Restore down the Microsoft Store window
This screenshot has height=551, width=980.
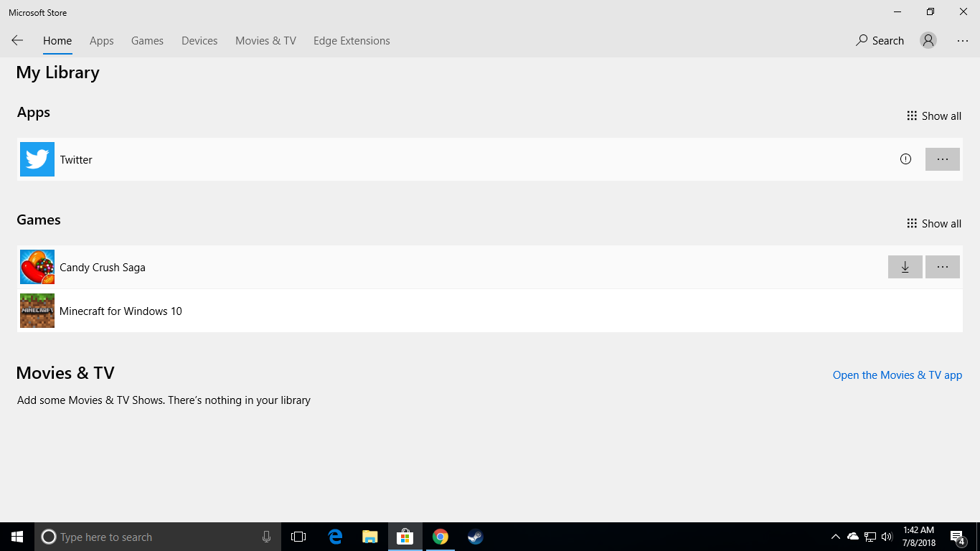930,11
